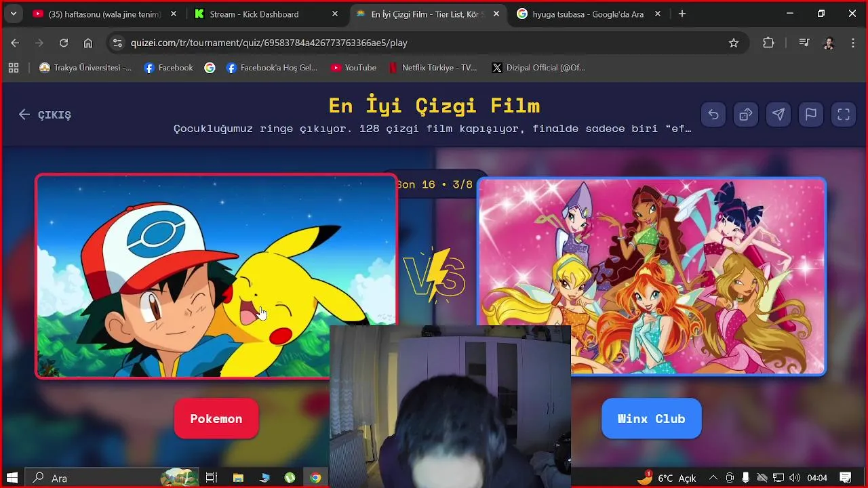Open the Facebook bookmark
The height and width of the screenshot is (488, 868).
pos(169,68)
